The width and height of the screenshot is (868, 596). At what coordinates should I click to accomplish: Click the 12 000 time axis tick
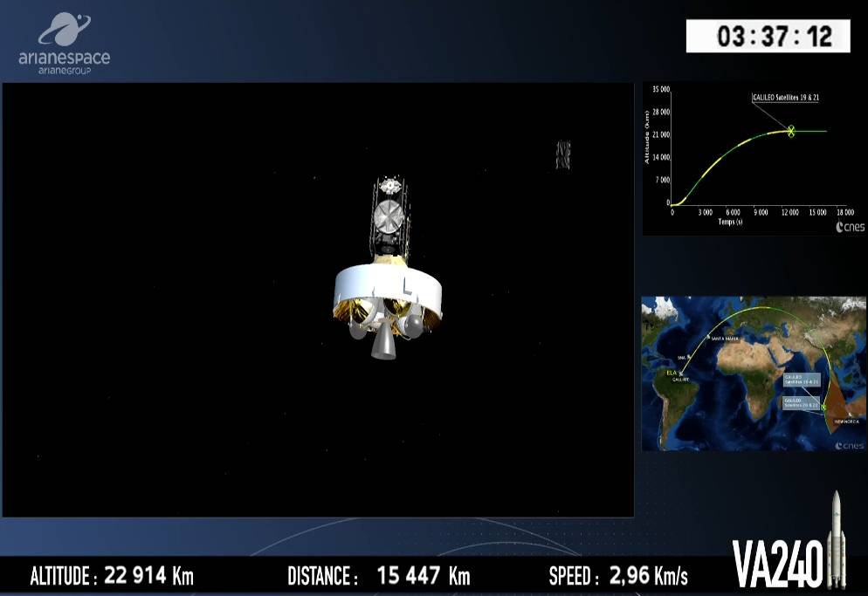click(790, 213)
